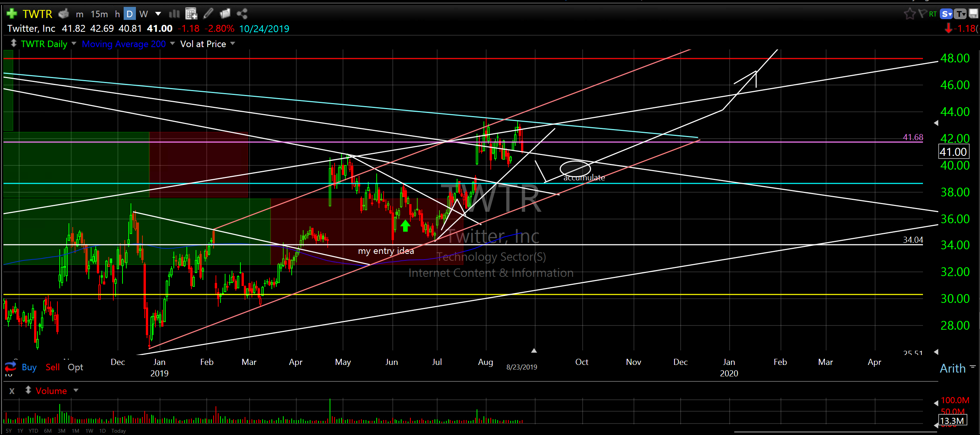This screenshot has width=980, height=435.
Task: Open the add indicators calendar icon
Action: pyautogui.click(x=191, y=14)
